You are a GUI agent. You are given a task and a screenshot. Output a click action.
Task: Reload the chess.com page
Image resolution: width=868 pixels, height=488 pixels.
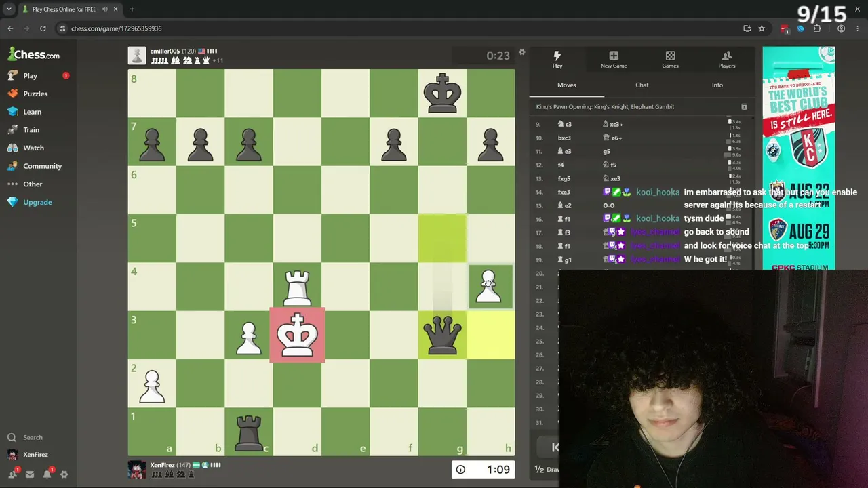[x=43, y=28]
